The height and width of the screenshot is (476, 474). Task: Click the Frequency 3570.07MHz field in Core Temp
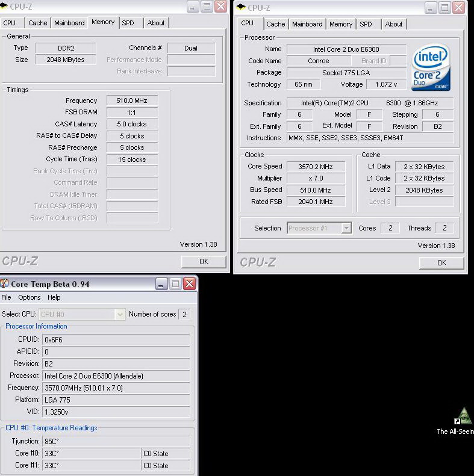pyautogui.click(x=116, y=388)
